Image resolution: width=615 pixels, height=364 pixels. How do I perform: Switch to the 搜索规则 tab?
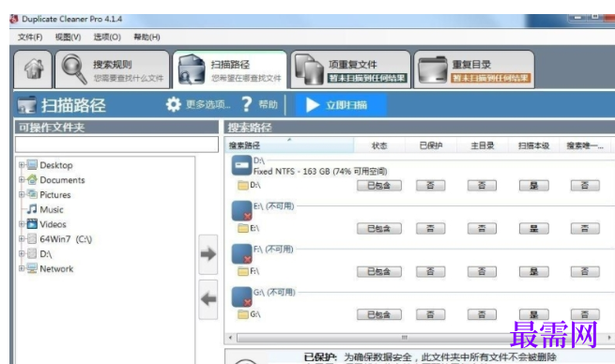112,69
